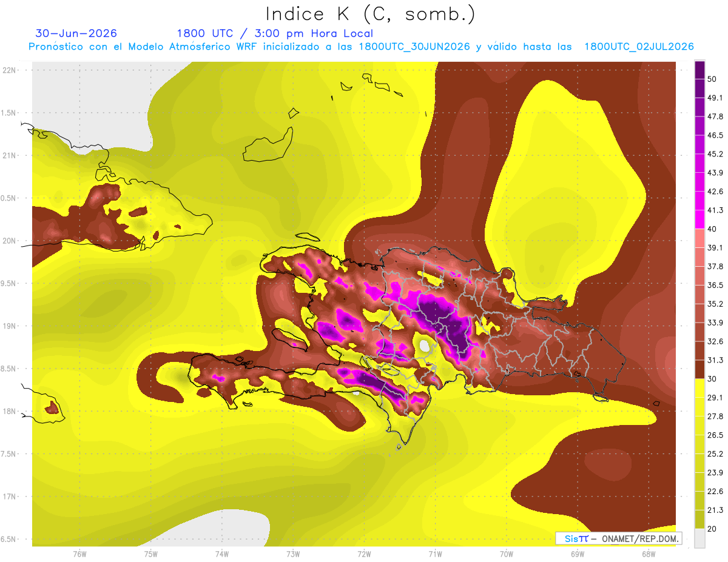Click the legend value "47.8"

coord(715,116)
